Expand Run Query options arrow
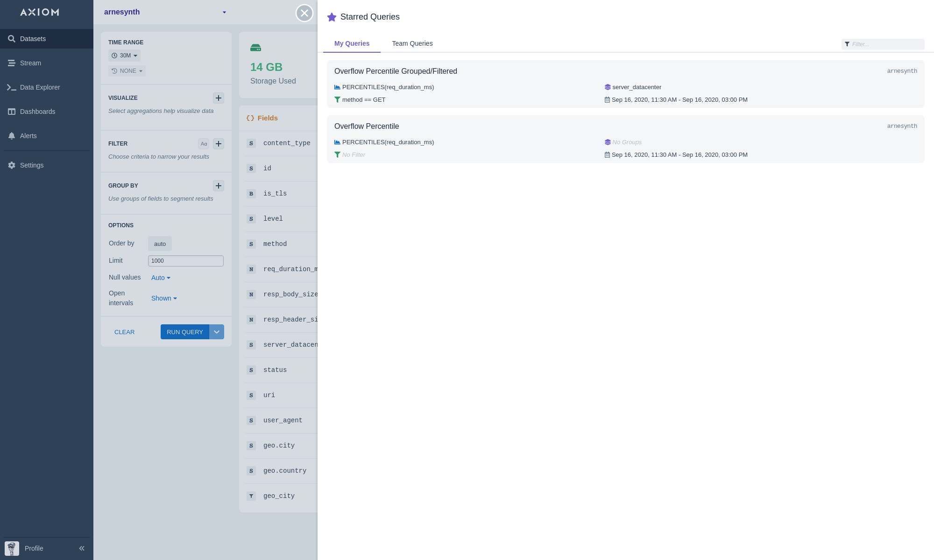Image resolution: width=934 pixels, height=560 pixels. tap(217, 332)
